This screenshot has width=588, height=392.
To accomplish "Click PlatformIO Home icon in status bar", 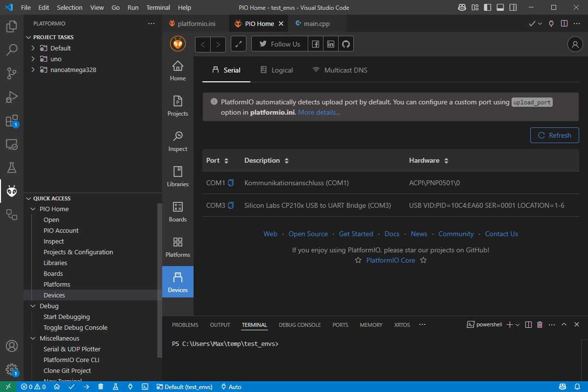I will coord(57,387).
